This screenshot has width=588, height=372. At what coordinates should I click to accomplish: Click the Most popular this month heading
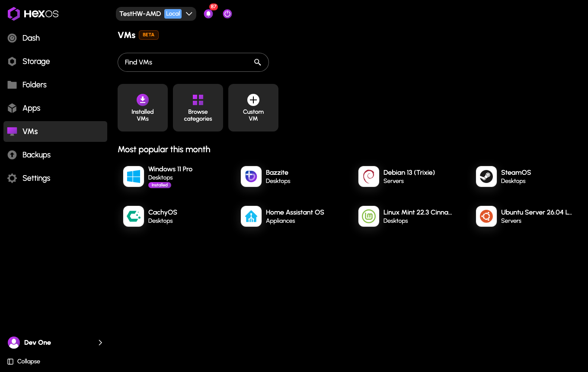coord(164,150)
